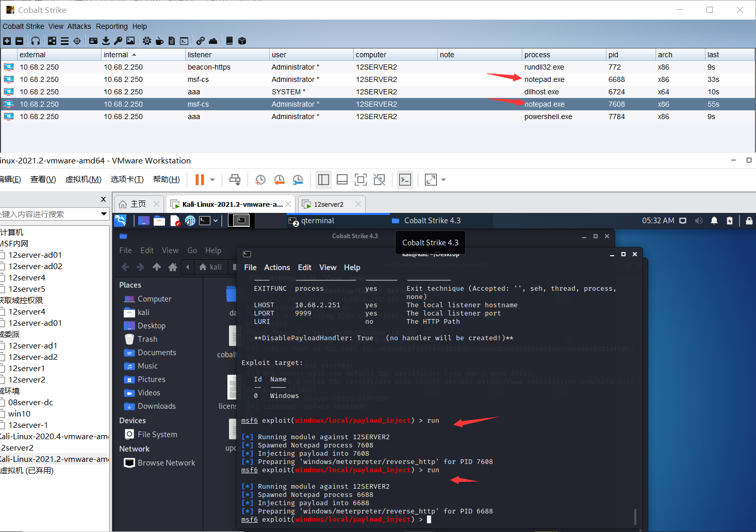
Task: Open the Screenshots picture icon
Action: coord(130,41)
